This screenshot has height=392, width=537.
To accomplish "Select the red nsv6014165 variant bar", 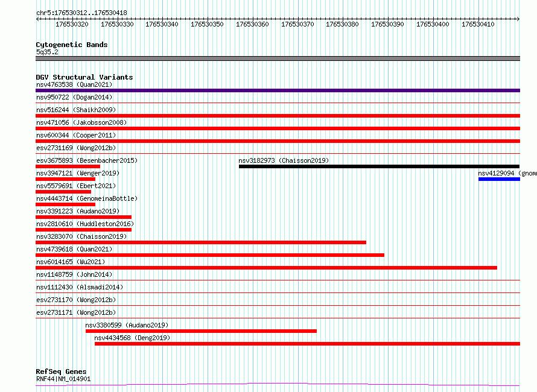I will pyautogui.click(x=266, y=268).
